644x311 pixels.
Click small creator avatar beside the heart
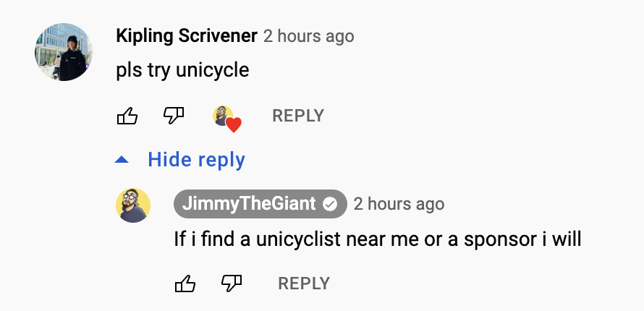[x=221, y=114]
